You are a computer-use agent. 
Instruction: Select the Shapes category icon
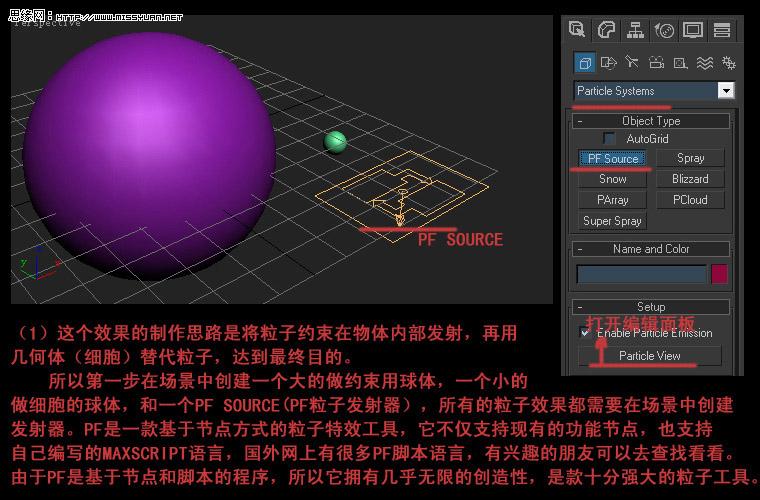coord(608,62)
